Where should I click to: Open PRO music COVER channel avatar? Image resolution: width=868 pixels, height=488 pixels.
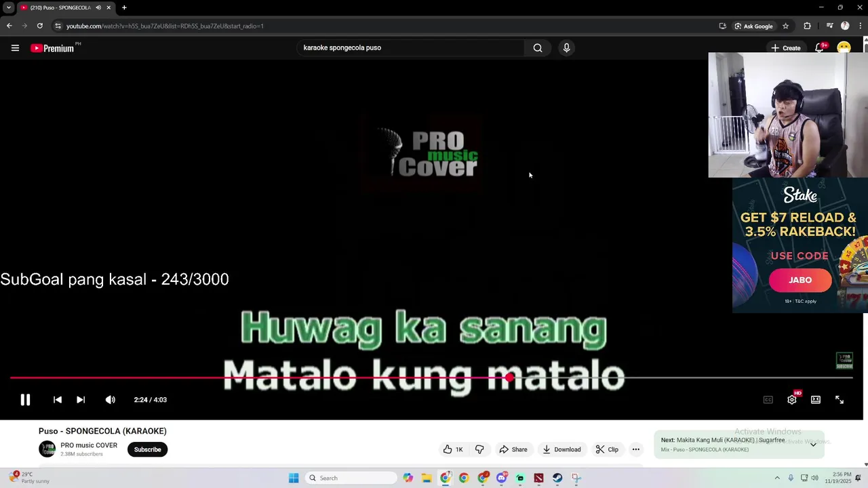[47, 449]
